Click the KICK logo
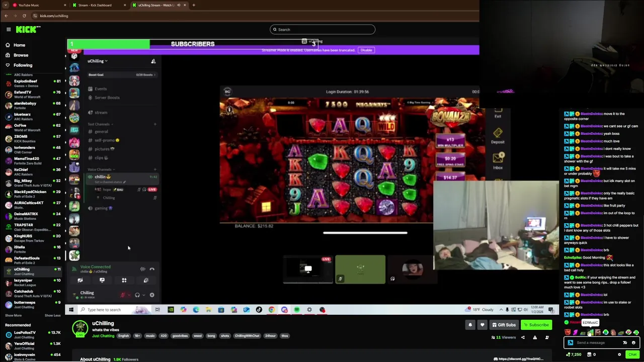 [26, 30]
